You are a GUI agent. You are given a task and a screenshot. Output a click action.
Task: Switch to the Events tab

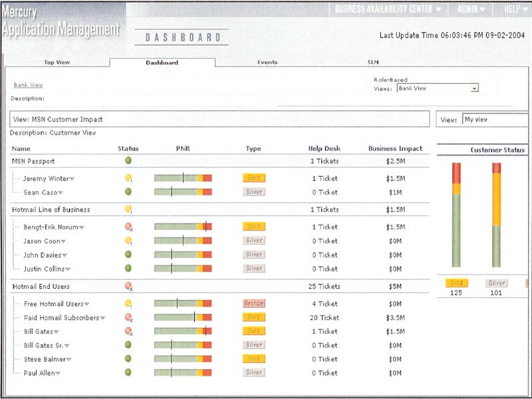point(267,62)
